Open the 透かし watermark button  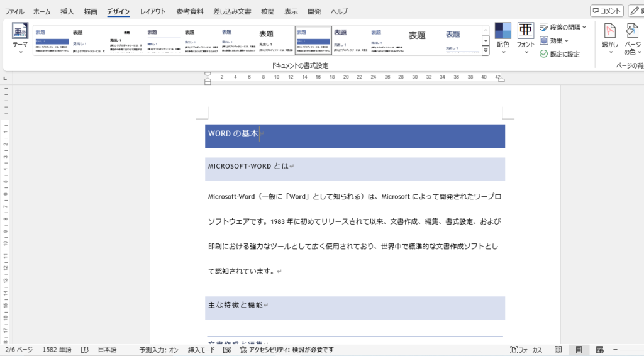pyautogui.click(x=610, y=38)
